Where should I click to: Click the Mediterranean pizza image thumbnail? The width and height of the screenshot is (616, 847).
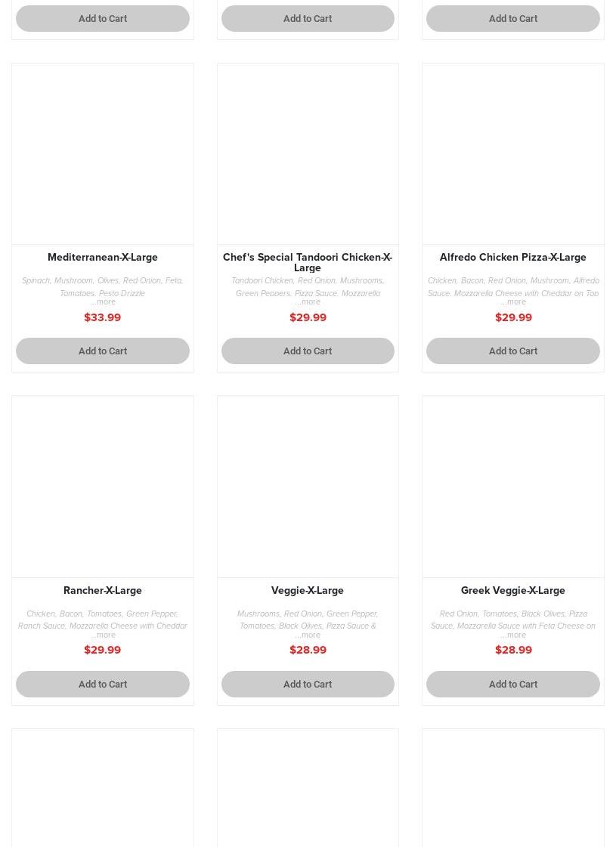pyautogui.click(x=102, y=154)
